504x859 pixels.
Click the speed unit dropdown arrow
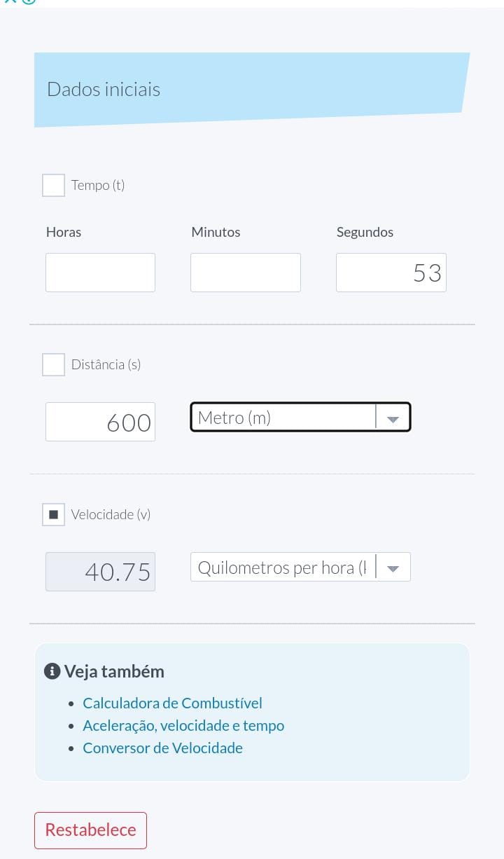(x=393, y=568)
